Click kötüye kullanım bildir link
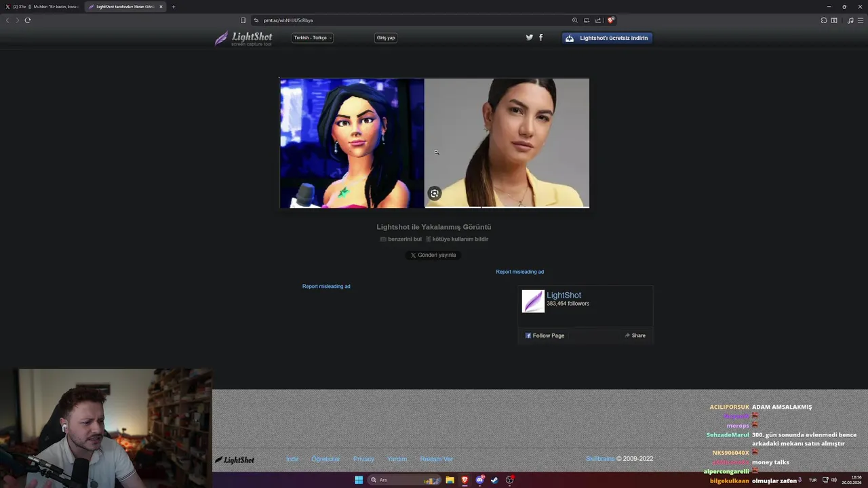The image size is (868, 488). (x=457, y=239)
